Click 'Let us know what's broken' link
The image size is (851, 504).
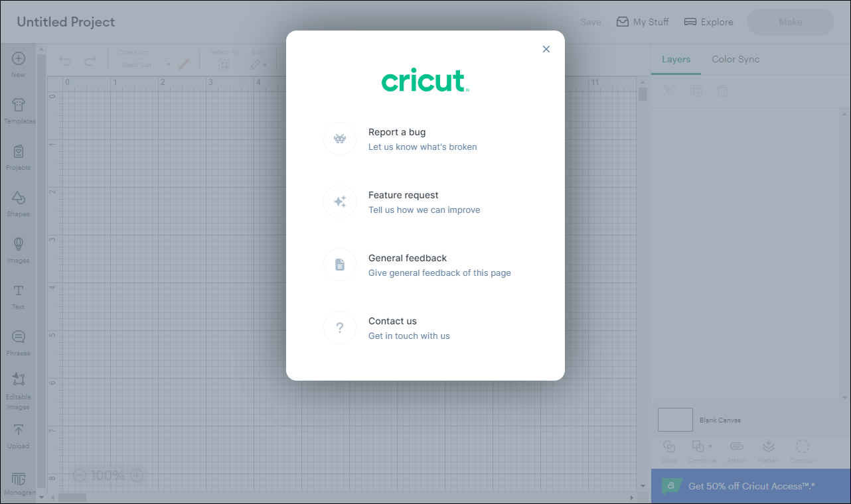pos(422,147)
